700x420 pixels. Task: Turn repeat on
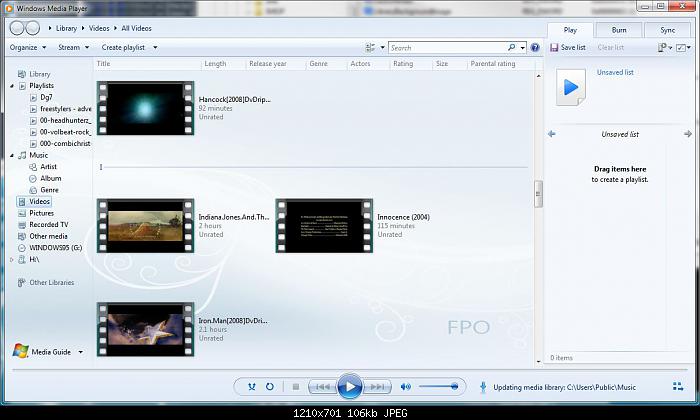(x=270, y=387)
